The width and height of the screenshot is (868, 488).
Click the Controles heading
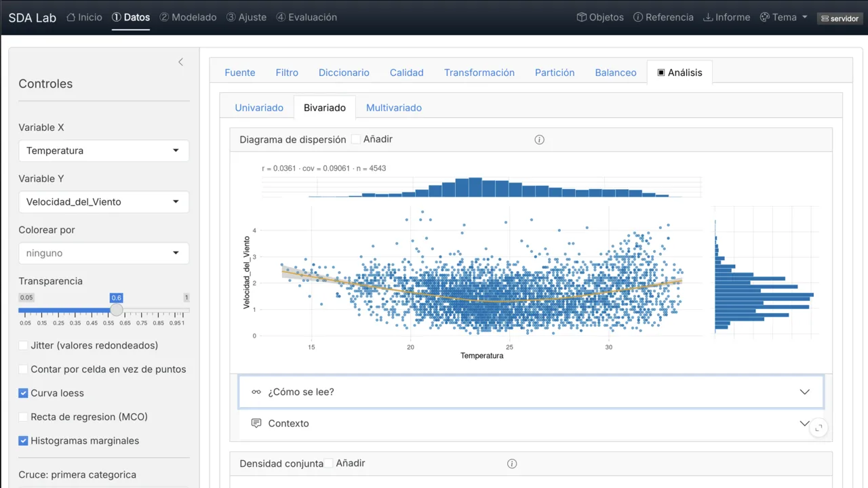point(45,84)
